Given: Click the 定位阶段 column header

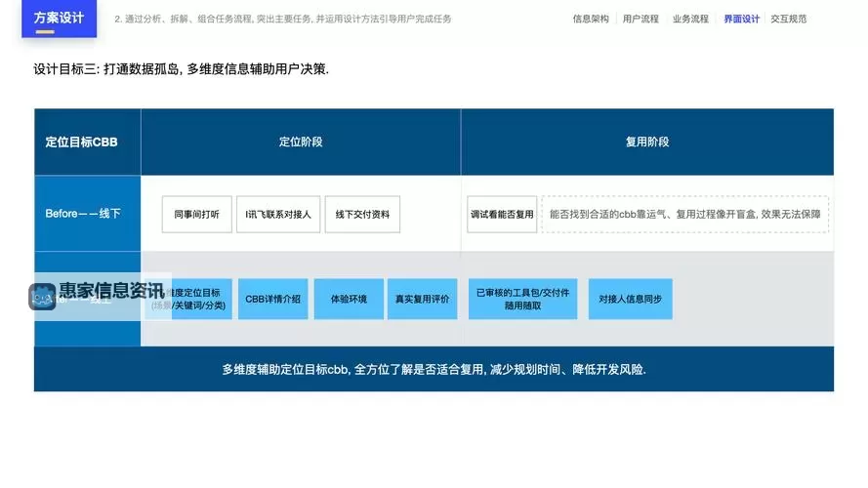Looking at the screenshot, I should pos(301,142).
